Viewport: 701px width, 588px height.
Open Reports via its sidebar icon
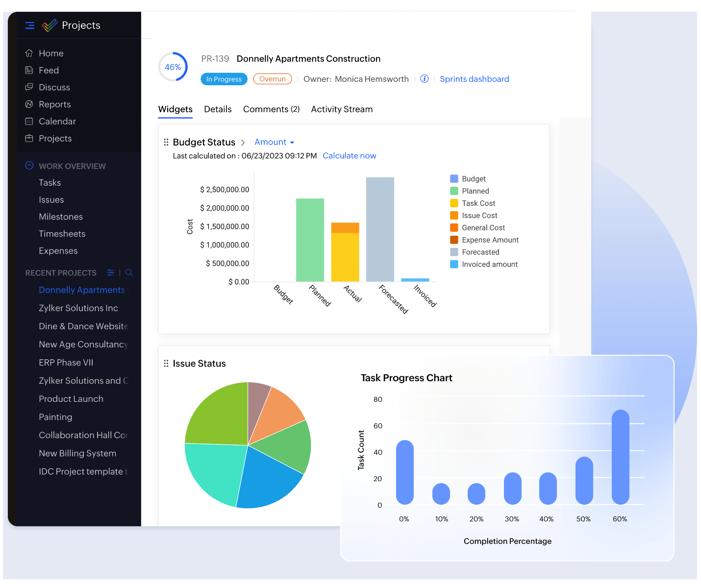(29, 104)
